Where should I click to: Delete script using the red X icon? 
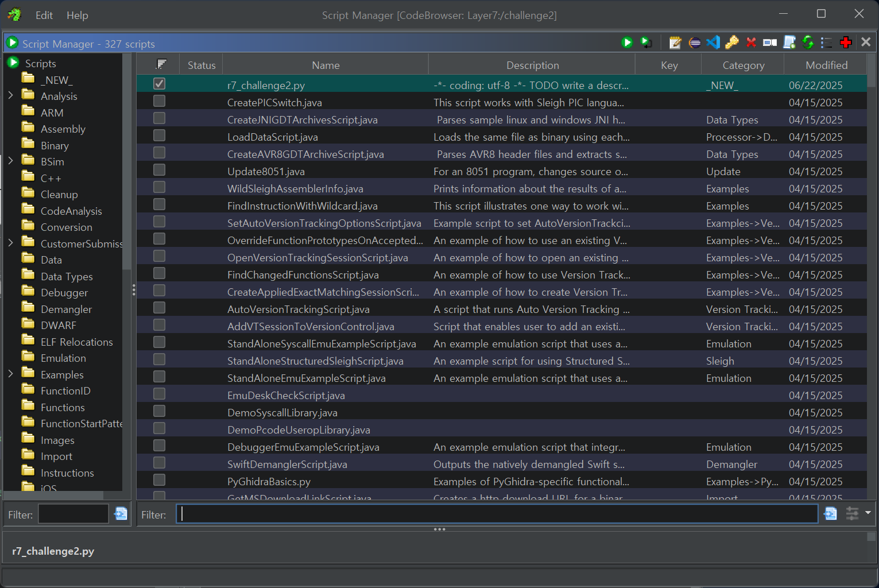(751, 42)
